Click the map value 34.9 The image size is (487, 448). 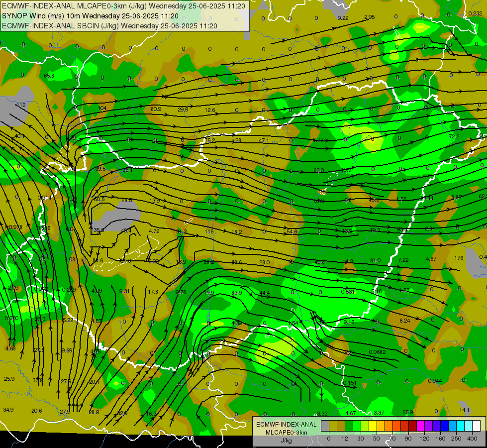point(8,410)
